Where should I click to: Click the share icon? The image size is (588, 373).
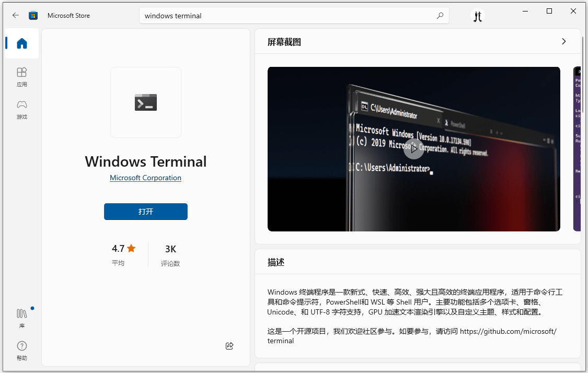click(x=229, y=346)
